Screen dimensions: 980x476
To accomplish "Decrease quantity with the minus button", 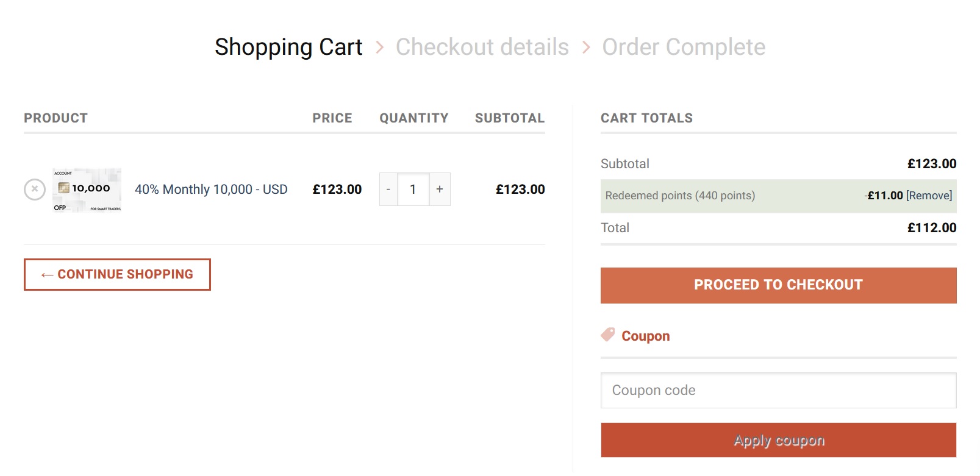I will tap(388, 190).
